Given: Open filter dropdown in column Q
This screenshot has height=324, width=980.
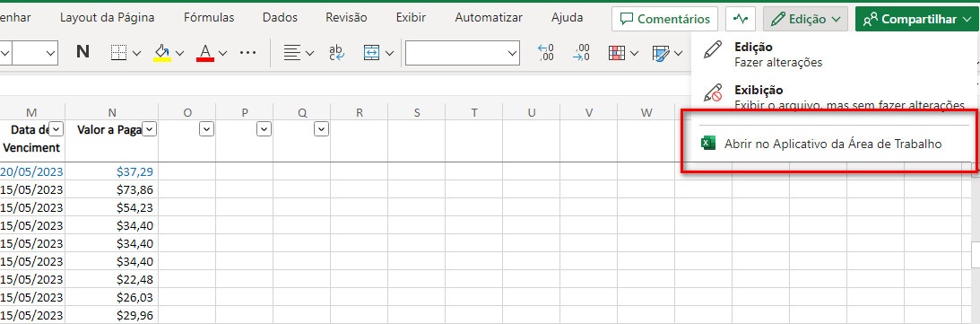Looking at the screenshot, I should pyautogui.click(x=321, y=129).
